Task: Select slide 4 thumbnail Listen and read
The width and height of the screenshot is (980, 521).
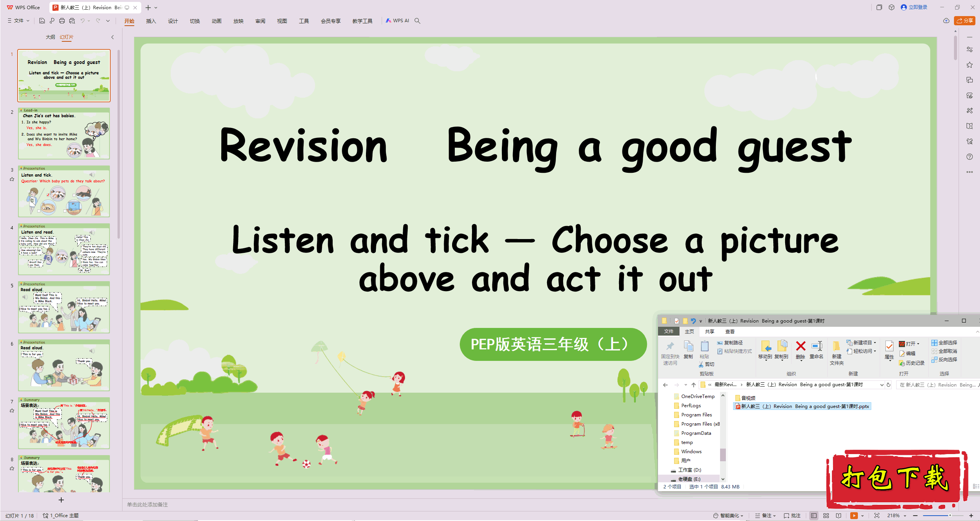Action: point(64,249)
